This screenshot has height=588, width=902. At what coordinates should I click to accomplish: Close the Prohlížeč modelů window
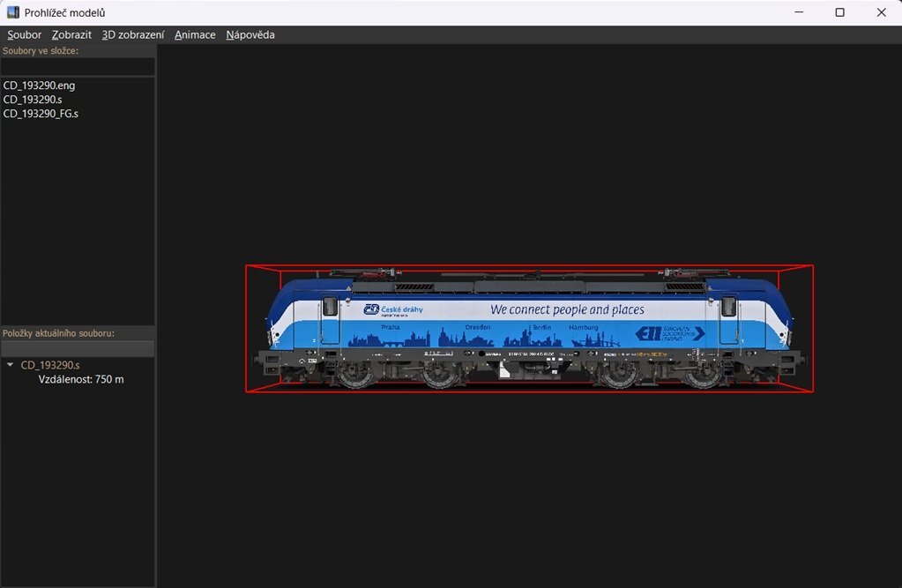tap(882, 12)
